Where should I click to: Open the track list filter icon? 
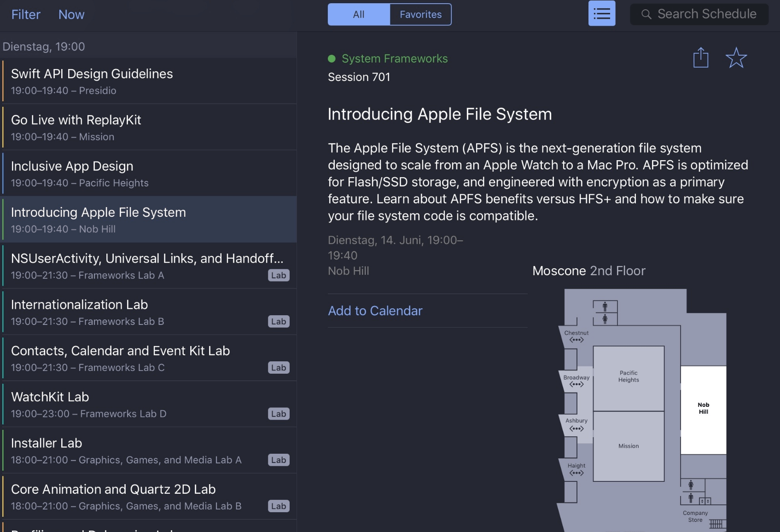point(601,13)
